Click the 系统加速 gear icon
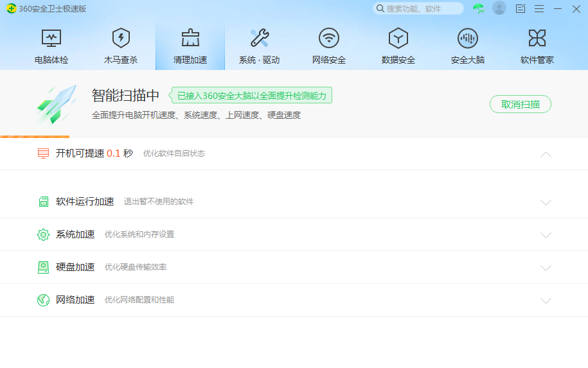588x368 pixels. pos(43,234)
